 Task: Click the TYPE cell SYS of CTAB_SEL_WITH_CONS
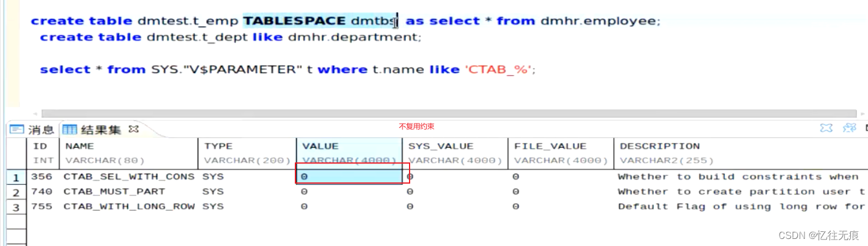(x=247, y=177)
